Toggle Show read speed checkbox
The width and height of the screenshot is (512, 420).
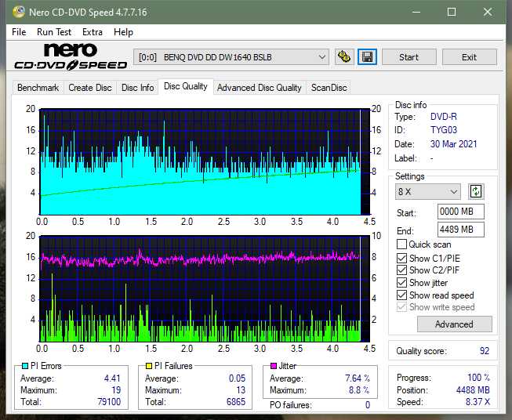(x=401, y=295)
